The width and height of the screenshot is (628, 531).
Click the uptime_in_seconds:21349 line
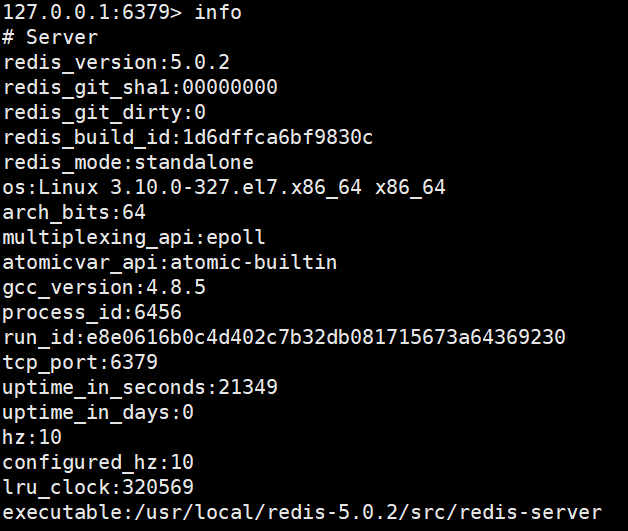pyautogui.click(x=140, y=387)
